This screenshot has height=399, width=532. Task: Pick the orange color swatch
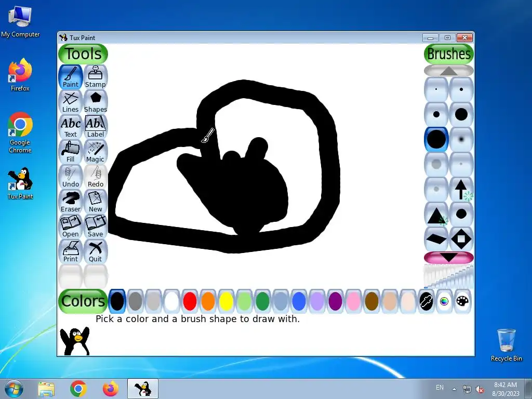coord(208,301)
